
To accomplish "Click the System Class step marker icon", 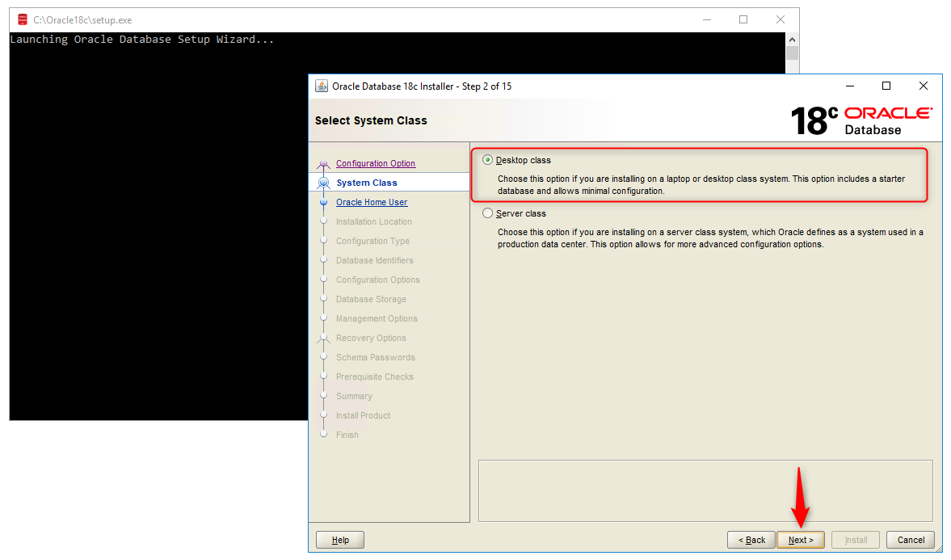I will tap(324, 183).
